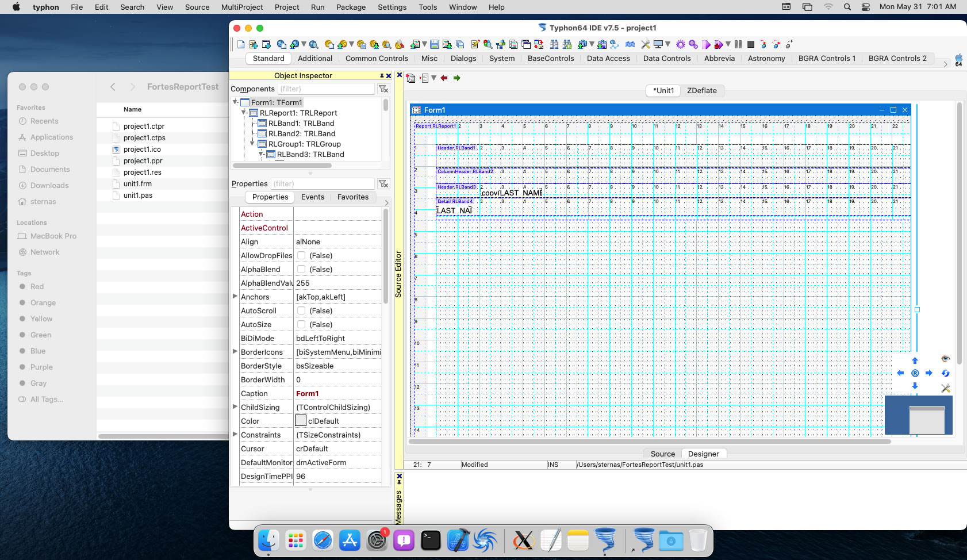
Task: Select project1.ico file in Finder
Action: [x=142, y=149]
